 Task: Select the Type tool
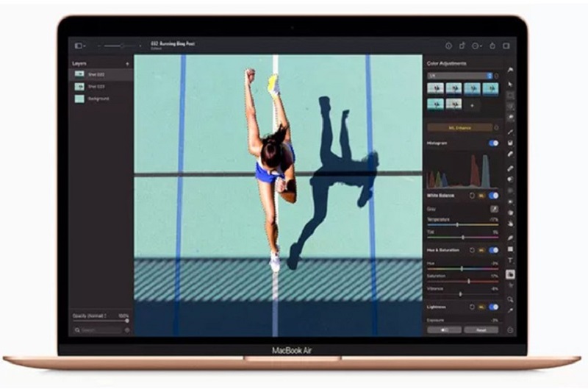click(x=510, y=260)
